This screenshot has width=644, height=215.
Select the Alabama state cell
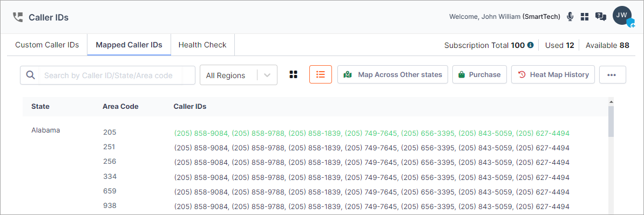(x=45, y=130)
